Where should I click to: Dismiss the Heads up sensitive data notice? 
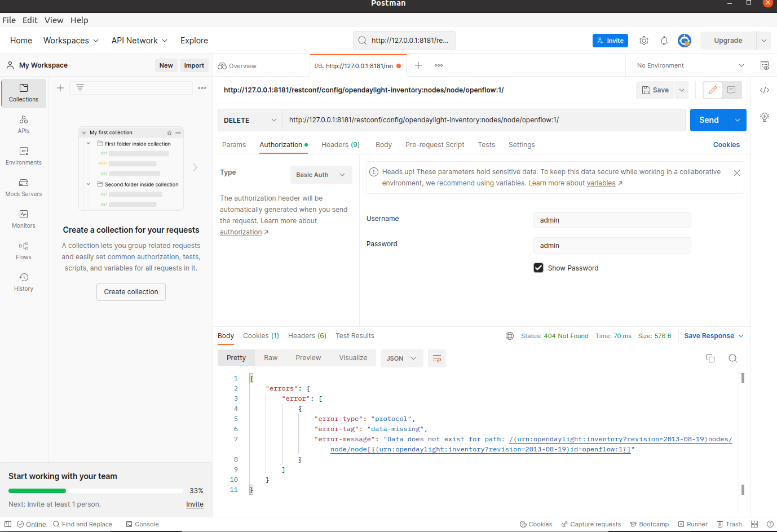tap(737, 173)
